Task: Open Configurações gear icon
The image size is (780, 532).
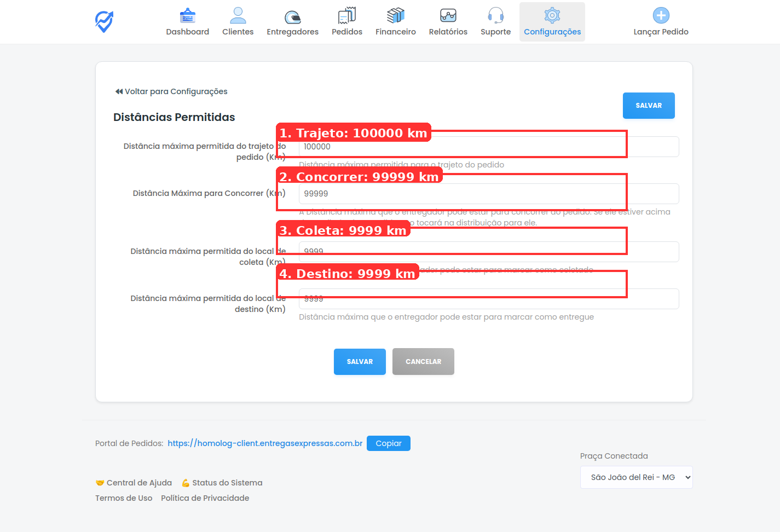Action: click(x=552, y=15)
